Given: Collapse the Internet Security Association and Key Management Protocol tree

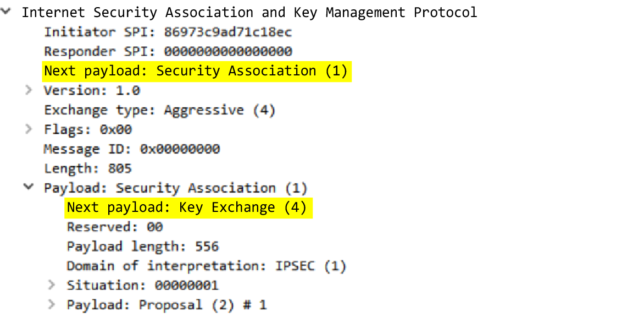Looking at the screenshot, I should click(x=7, y=12).
